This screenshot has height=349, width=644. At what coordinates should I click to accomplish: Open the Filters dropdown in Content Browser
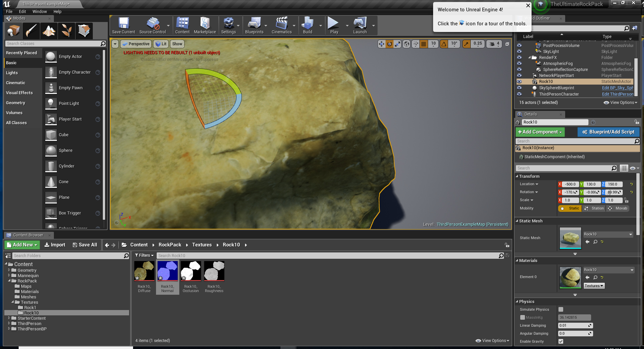point(144,255)
